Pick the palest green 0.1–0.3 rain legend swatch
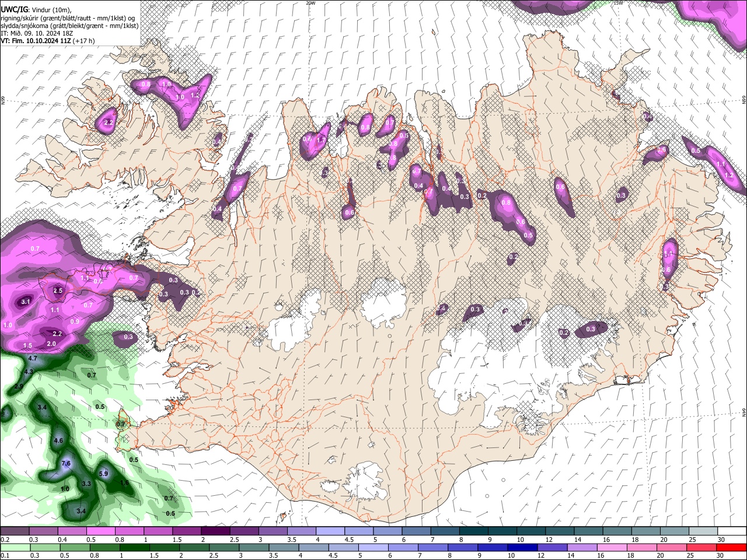 pos(15,547)
